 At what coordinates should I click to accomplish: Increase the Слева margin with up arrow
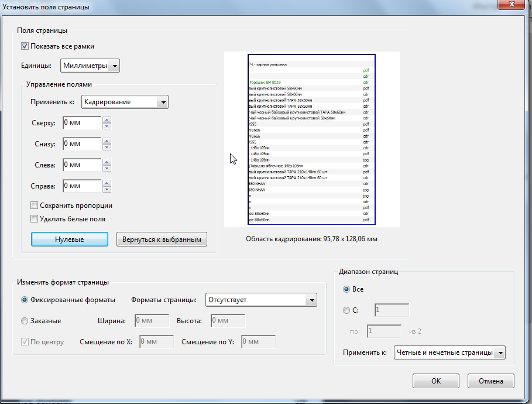pos(107,162)
